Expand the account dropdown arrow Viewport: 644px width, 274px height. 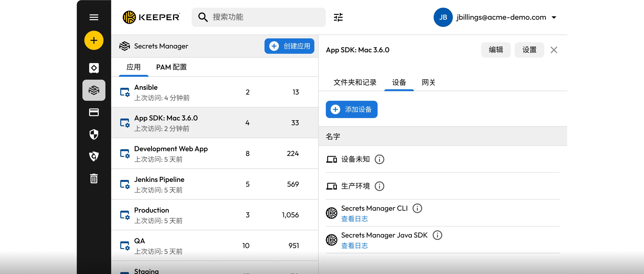tap(554, 18)
